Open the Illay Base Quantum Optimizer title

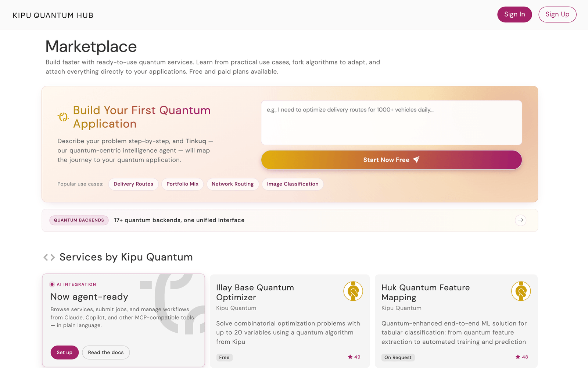pos(255,293)
